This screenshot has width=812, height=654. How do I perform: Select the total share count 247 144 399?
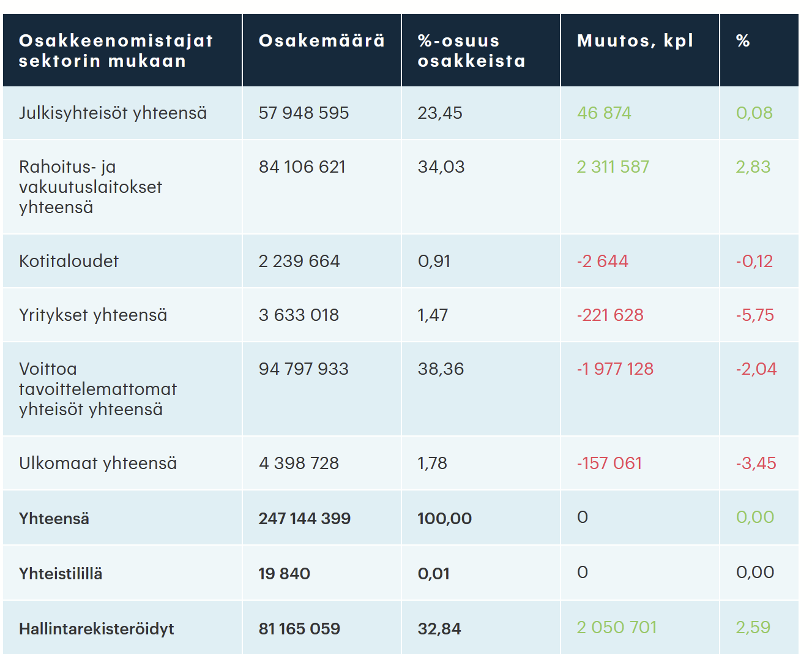pos(304,519)
